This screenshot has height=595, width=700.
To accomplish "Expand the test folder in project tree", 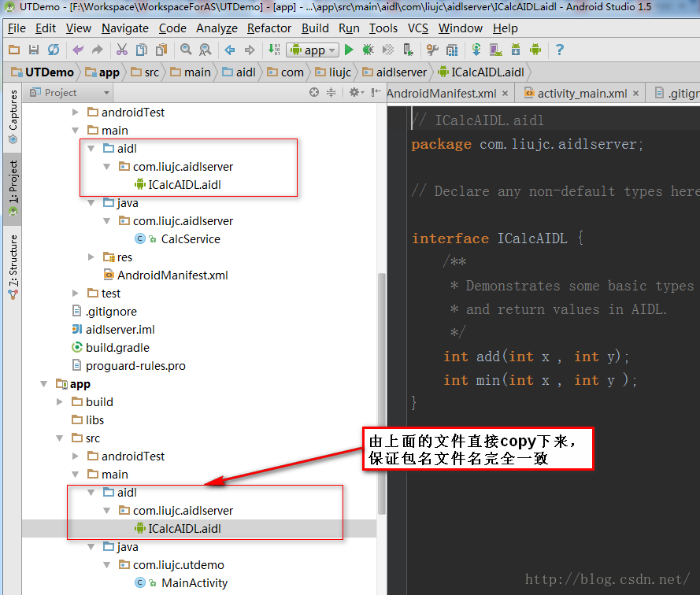I will [76, 294].
